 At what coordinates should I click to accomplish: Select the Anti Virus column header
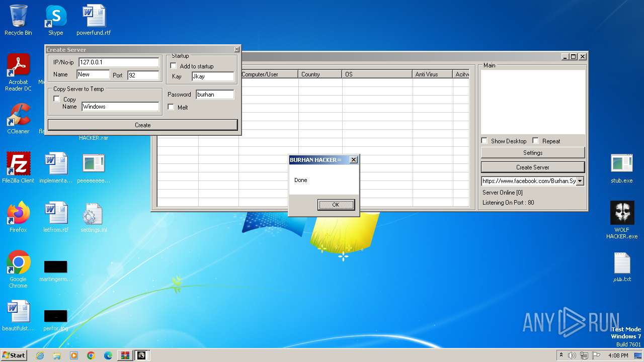433,74
